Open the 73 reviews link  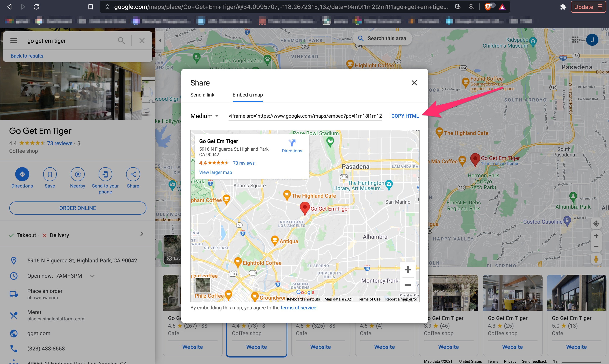pyautogui.click(x=60, y=143)
